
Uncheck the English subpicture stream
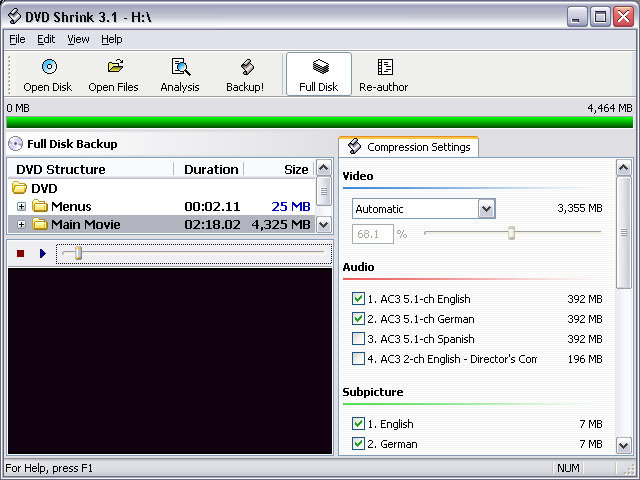click(358, 424)
